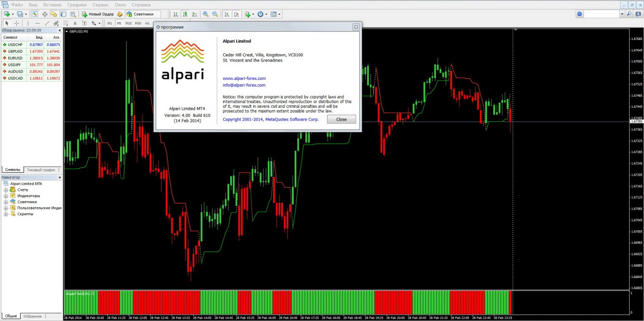644x321 pixels.
Task: Expand the Индикаторы tree node
Action: pyautogui.click(x=6, y=196)
